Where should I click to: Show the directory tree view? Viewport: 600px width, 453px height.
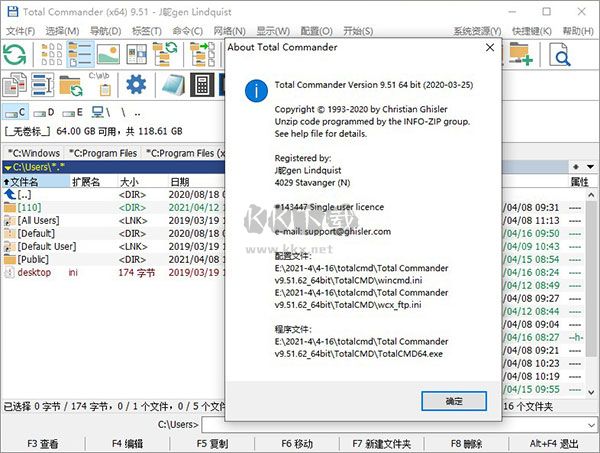pyautogui.click(x=165, y=55)
